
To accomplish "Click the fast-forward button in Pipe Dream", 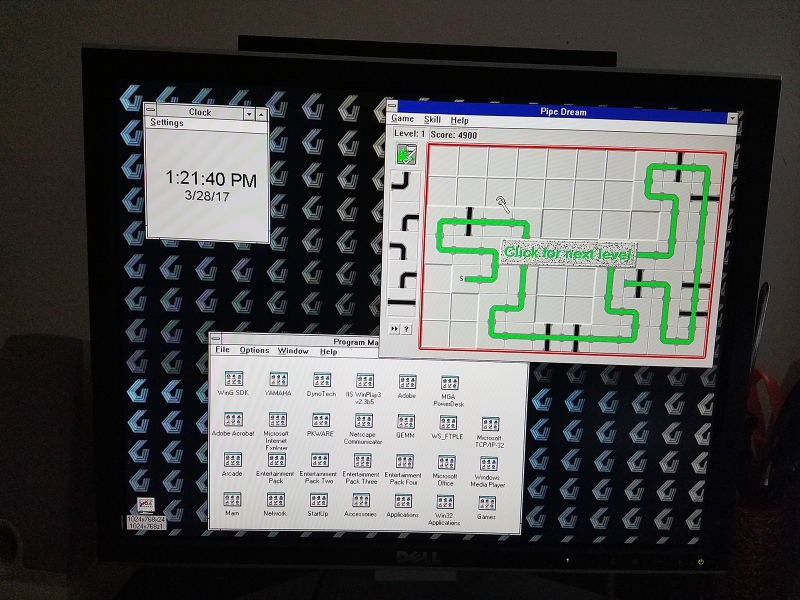I will [x=394, y=329].
